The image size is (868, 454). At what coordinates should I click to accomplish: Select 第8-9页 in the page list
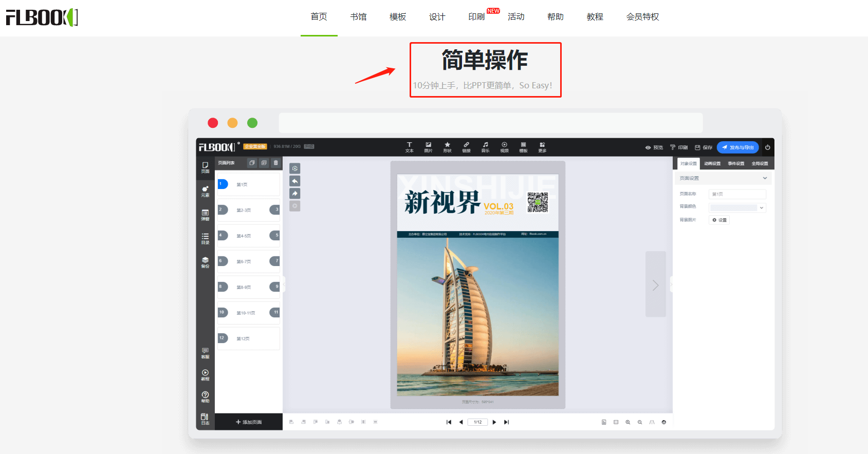249,287
